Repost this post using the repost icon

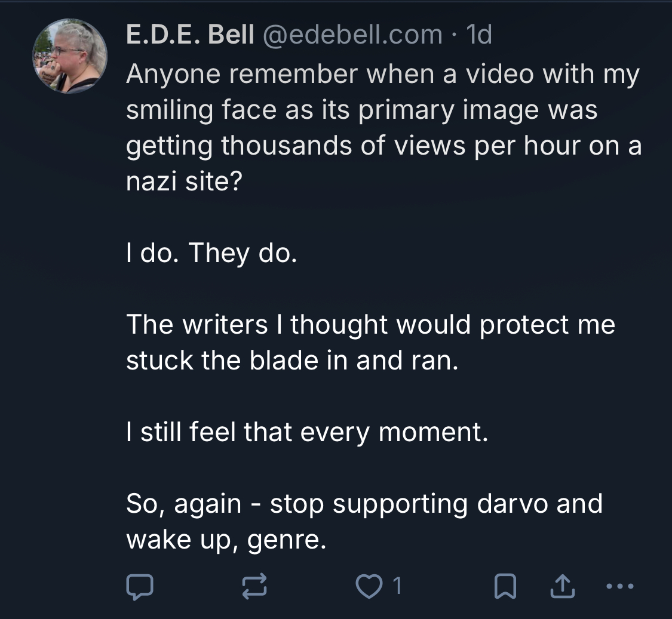tap(254, 586)
